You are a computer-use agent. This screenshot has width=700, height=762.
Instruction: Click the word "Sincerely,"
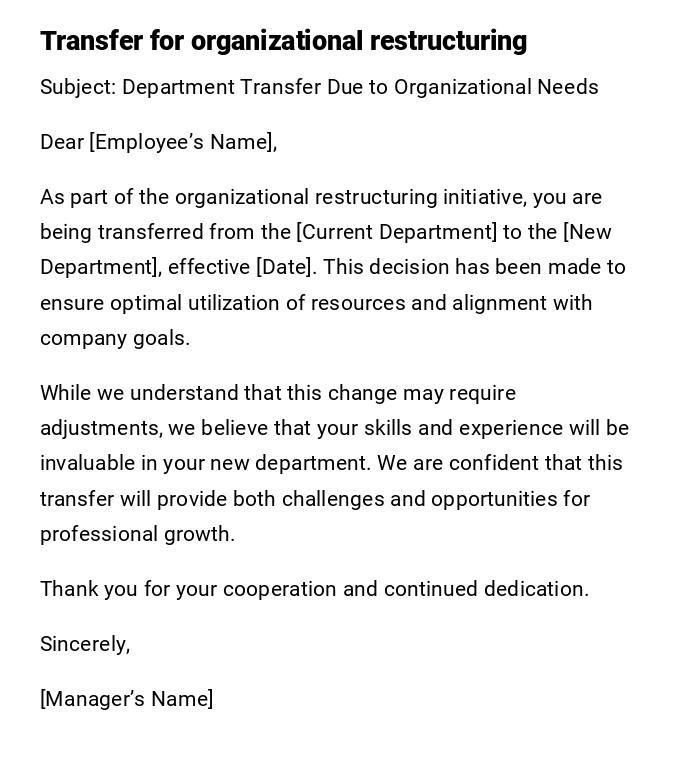[85, 644]
